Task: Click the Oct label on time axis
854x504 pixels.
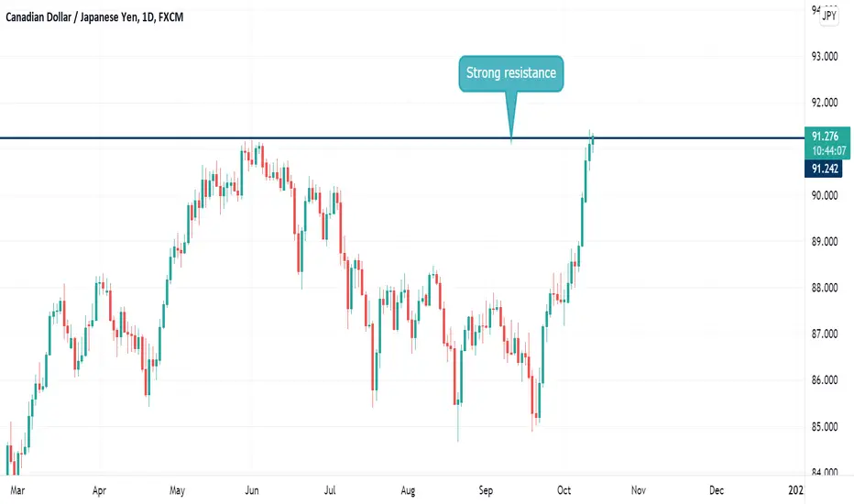Action: (x=564, y=490)
